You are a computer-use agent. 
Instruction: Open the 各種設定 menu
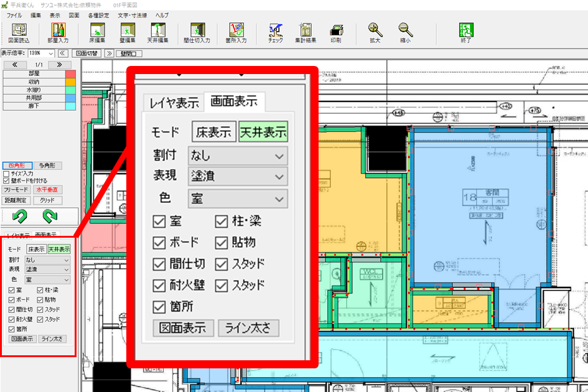(x=98, y=14)
